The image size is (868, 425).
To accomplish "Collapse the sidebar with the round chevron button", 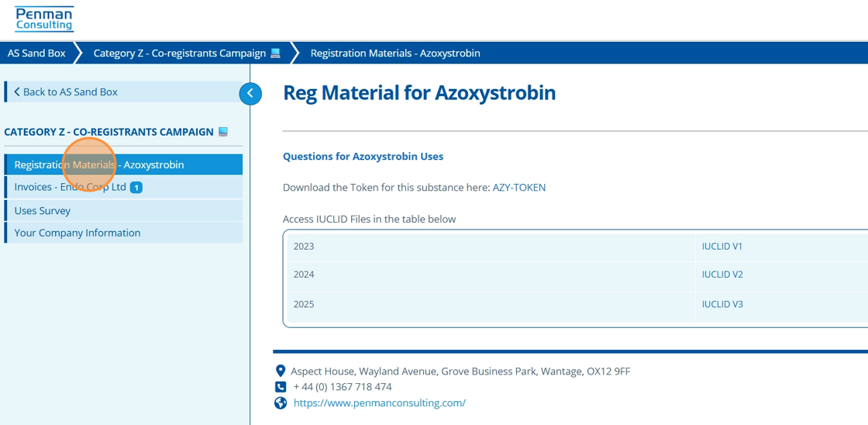I will [x=250, y=93].
